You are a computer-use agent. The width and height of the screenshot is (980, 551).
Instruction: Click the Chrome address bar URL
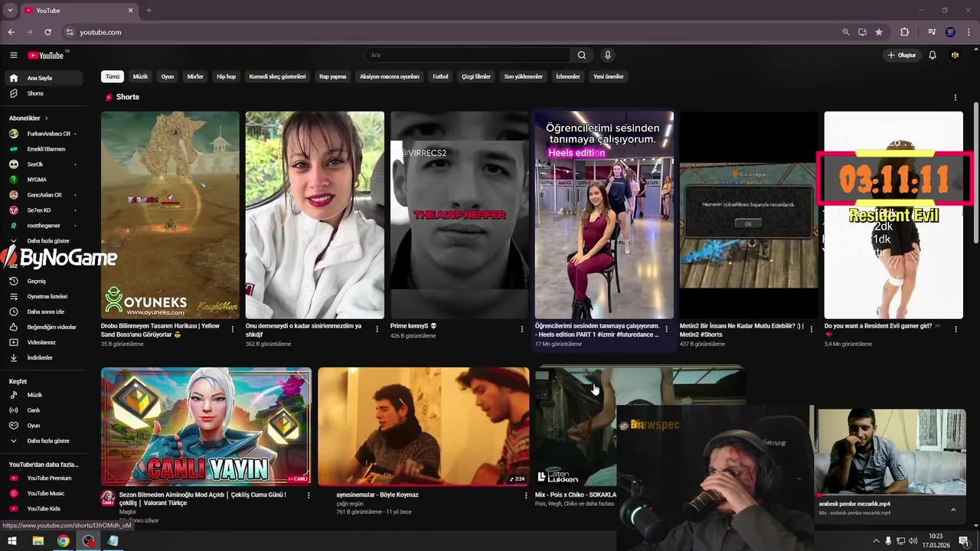click(100, 32)
